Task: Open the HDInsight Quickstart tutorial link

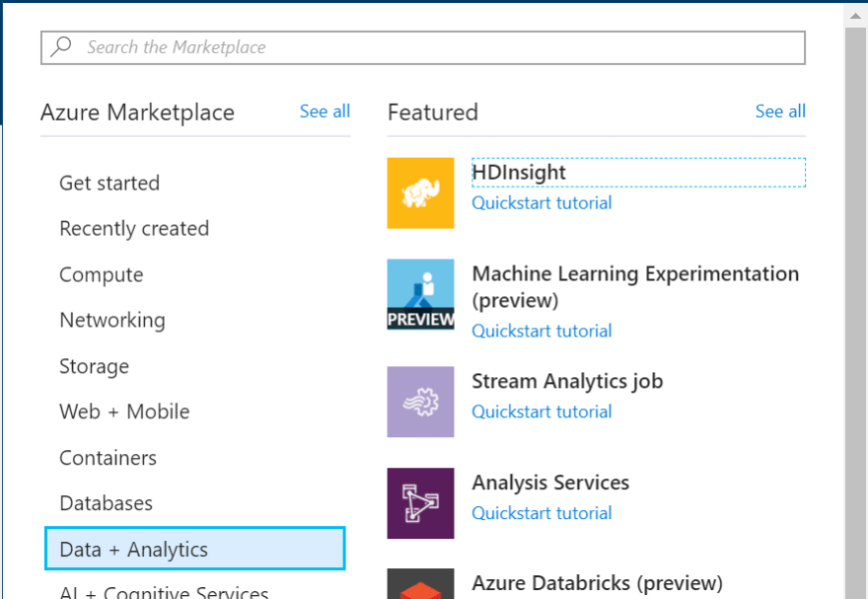Action: pos(542,202)
